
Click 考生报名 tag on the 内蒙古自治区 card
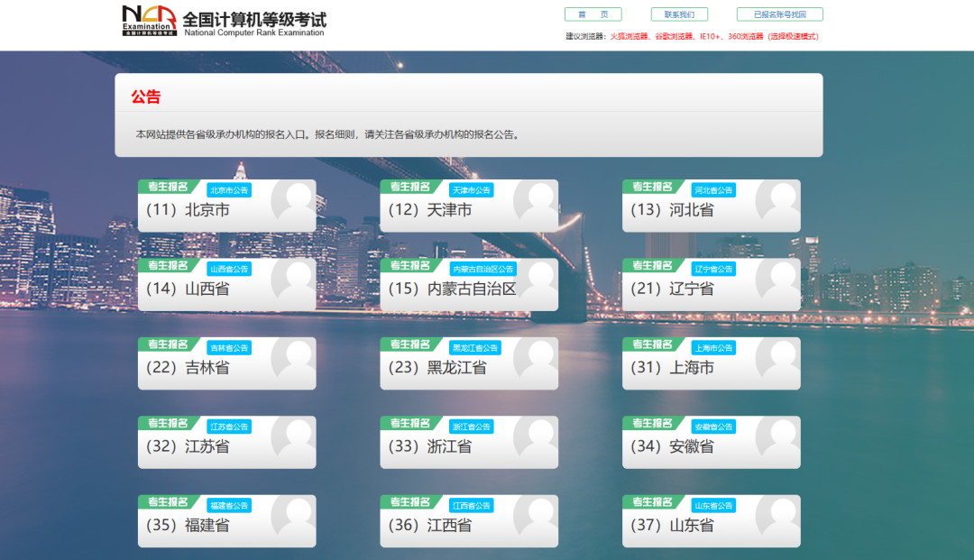[x=410, y=265]
